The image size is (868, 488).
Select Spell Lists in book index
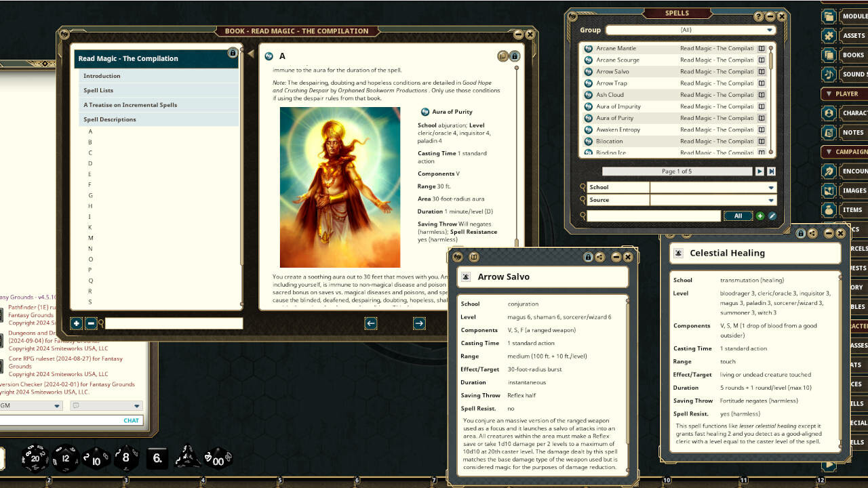point(98,90)
